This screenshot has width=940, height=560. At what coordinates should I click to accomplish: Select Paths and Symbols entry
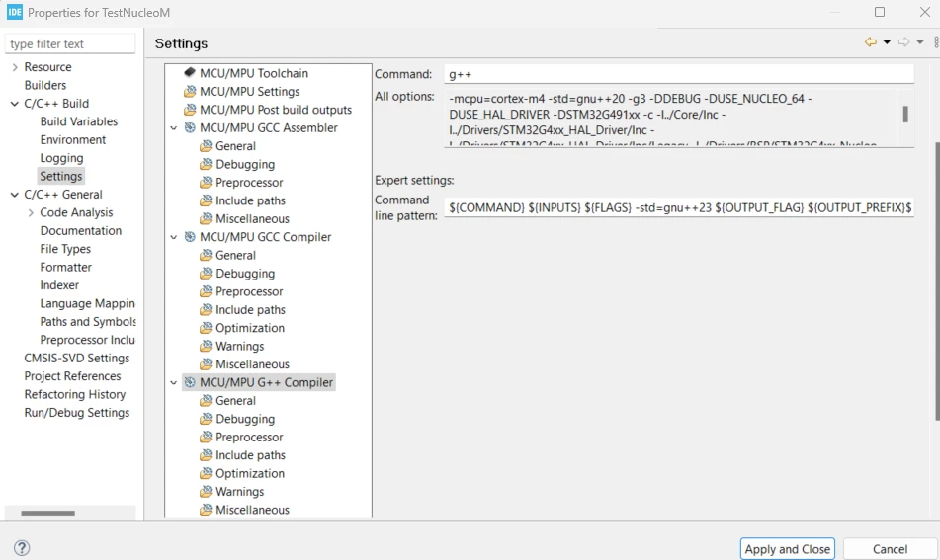(88, 322)
